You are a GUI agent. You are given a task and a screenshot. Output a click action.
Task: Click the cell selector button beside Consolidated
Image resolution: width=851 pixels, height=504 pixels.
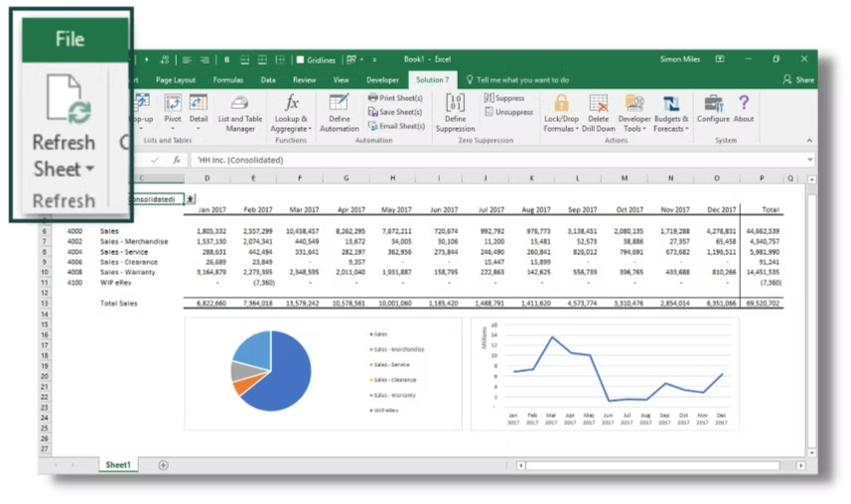tap(190, 199)
